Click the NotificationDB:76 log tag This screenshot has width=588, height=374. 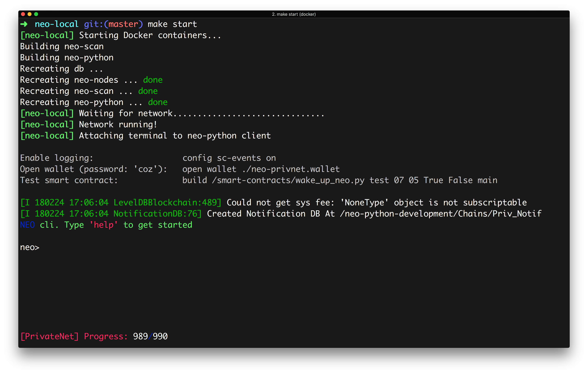(155, 214)
